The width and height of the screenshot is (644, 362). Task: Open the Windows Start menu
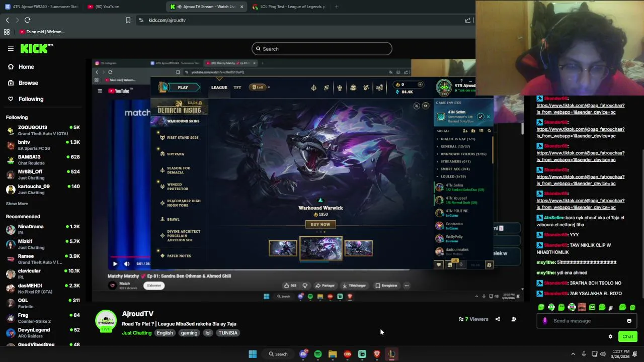253,354
